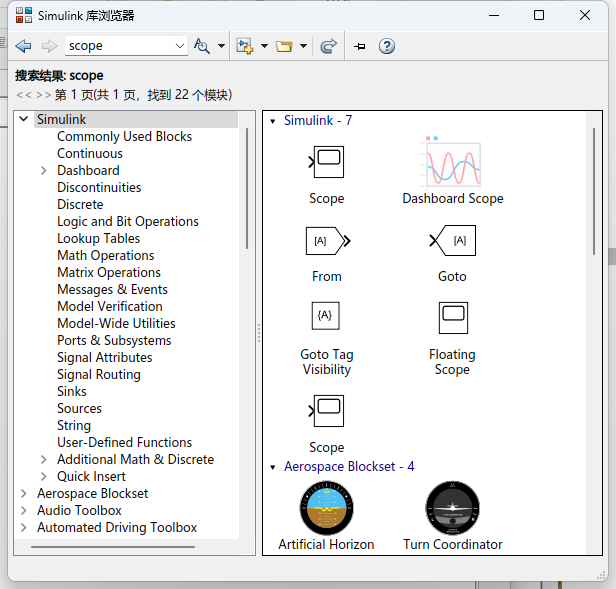Select the String library
This screenshot has height=589, width=616.
click(x=74, y=425)
